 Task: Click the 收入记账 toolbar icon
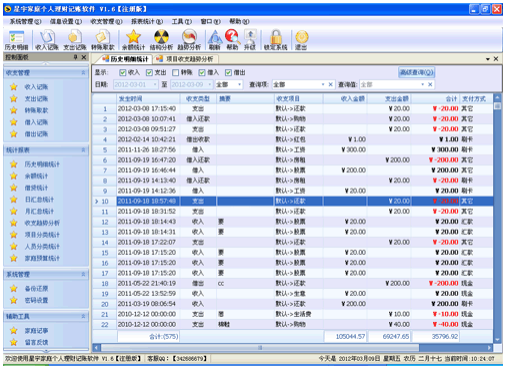click(x=47, y=40)
